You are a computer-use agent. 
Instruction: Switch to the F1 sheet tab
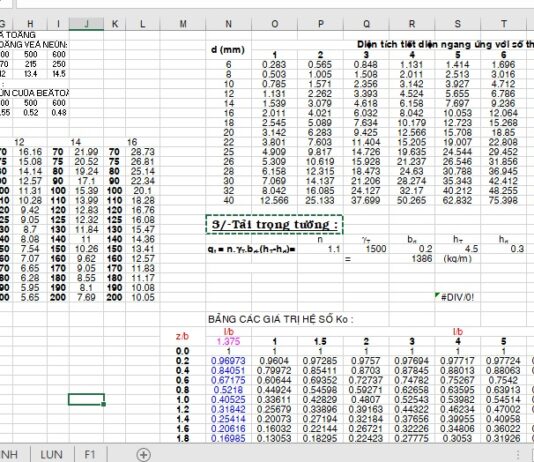(x=90, y=455)
